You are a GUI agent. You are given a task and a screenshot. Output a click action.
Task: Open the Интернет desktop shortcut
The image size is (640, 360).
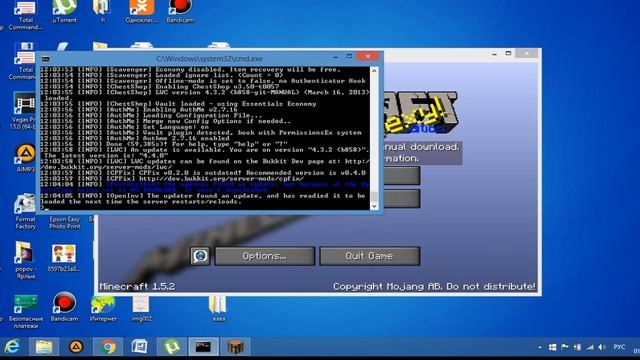103,308
